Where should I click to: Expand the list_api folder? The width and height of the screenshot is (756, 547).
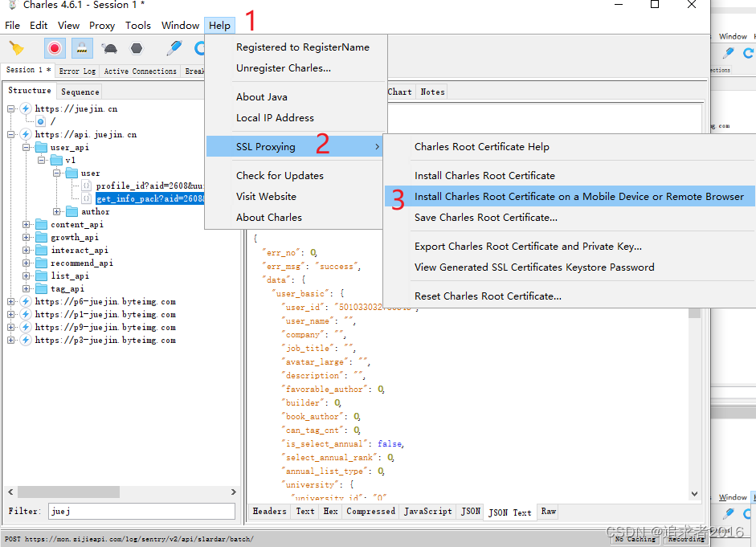26,276
